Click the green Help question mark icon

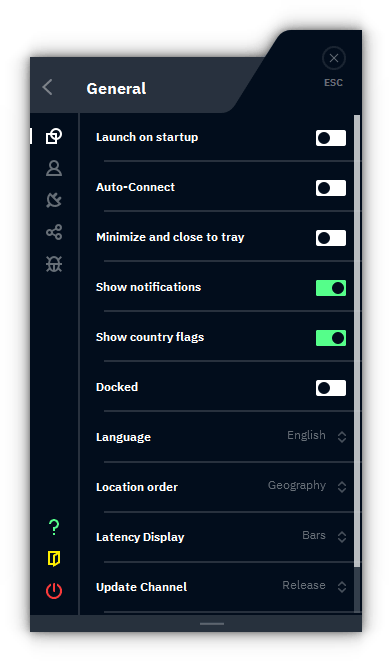pos(54,527)
